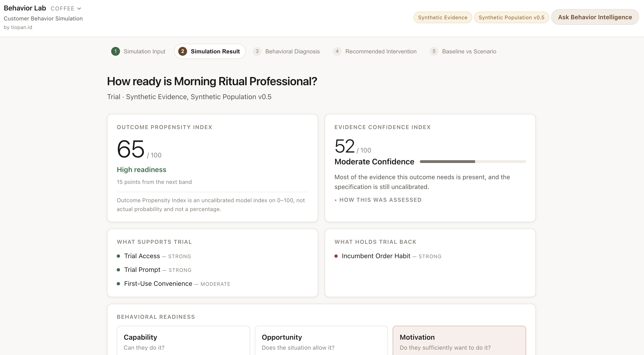The image size is (644, 355).
Task: Click the High readiness label
Action: click(x=142, y=170)
